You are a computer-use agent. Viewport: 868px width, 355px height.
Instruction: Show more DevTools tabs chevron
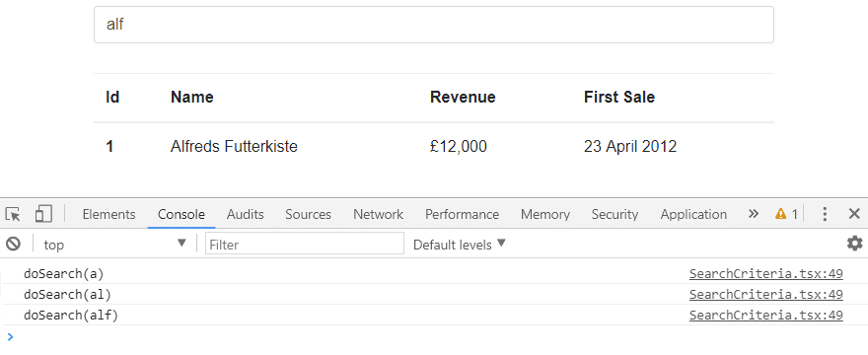(753, 214)
